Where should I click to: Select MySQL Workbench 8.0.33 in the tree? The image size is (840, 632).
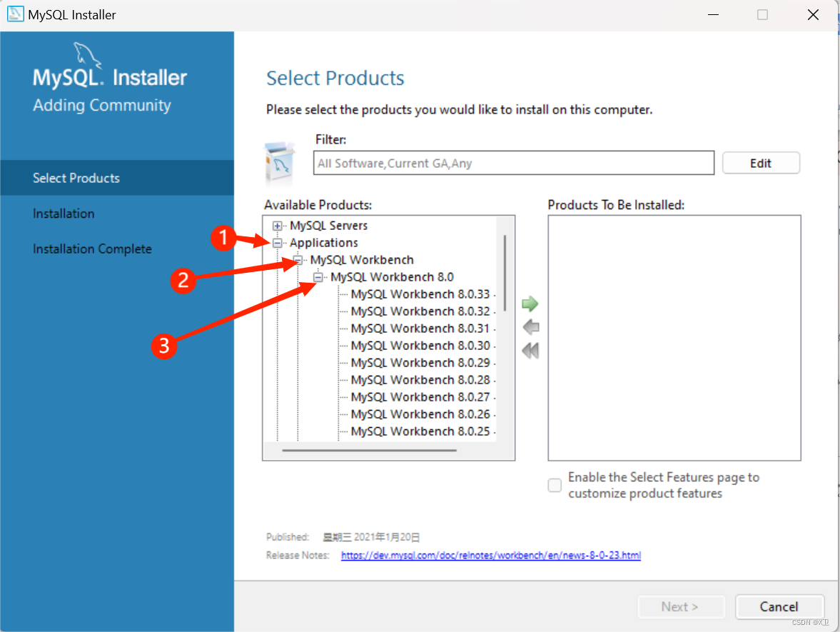click(420, 294)
